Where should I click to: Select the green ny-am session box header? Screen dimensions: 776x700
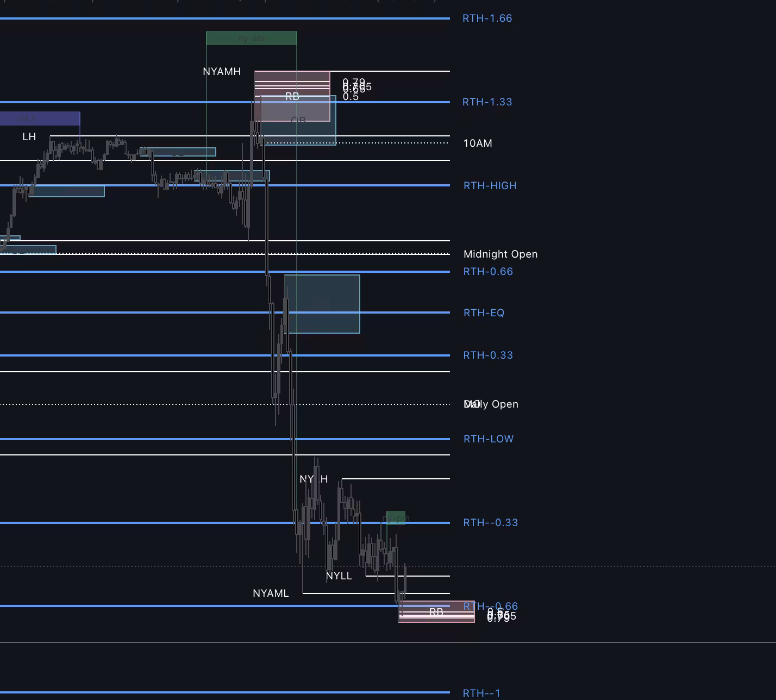pyautogui.click(x=252, y=38)
